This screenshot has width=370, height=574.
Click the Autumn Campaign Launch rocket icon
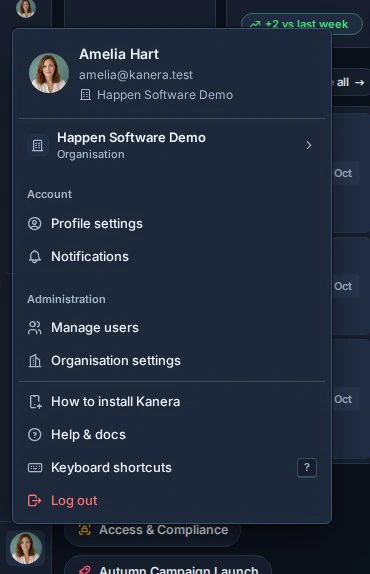pos(85,570)
